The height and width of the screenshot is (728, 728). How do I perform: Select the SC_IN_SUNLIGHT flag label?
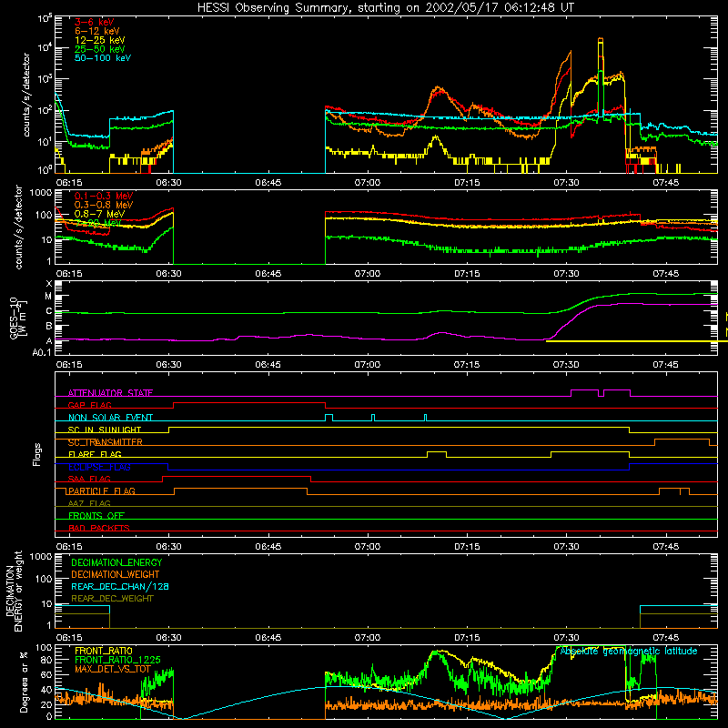pos(105,430)
